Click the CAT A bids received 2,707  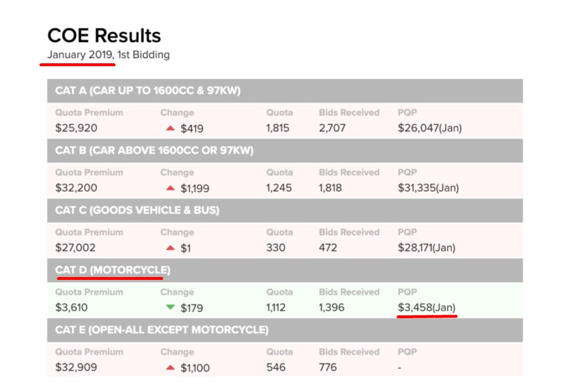tap(332, 128)
